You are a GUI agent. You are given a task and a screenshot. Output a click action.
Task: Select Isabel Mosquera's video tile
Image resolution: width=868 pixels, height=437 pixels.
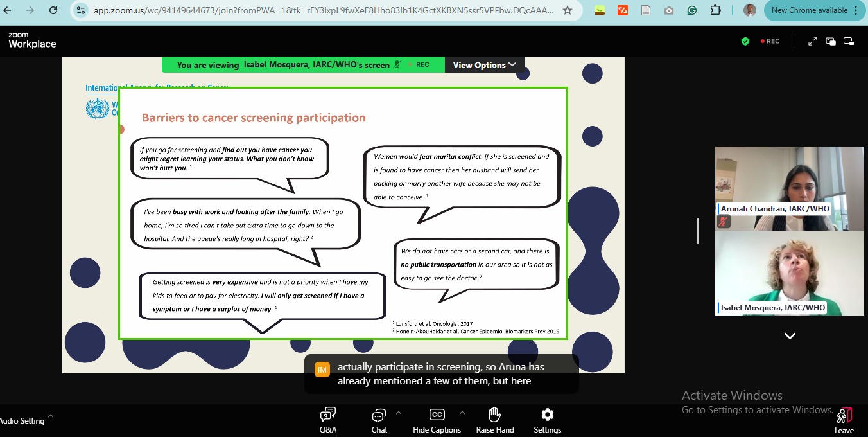789,273
